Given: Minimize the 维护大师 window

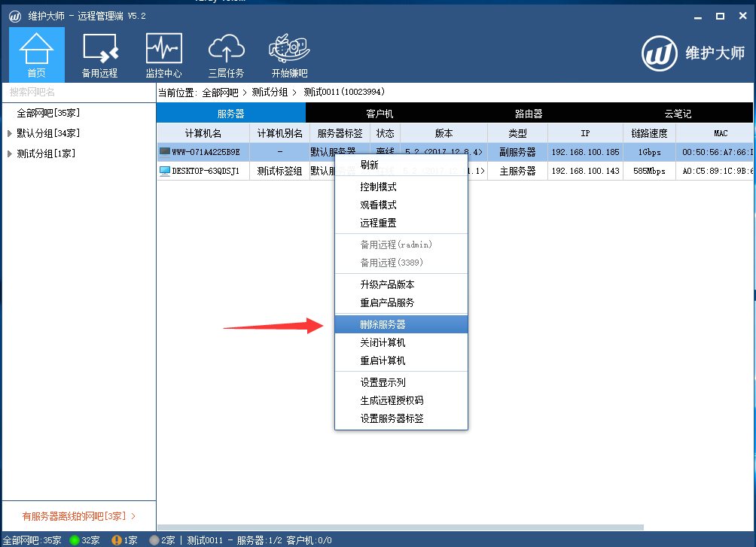Looking at the screenshot, I should point(698,17).
